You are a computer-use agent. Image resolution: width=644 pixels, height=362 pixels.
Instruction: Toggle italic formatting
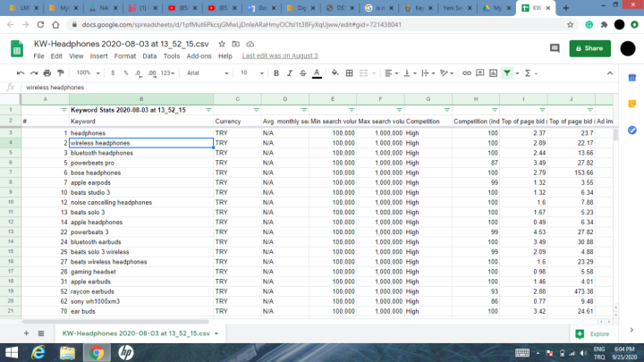290,73
